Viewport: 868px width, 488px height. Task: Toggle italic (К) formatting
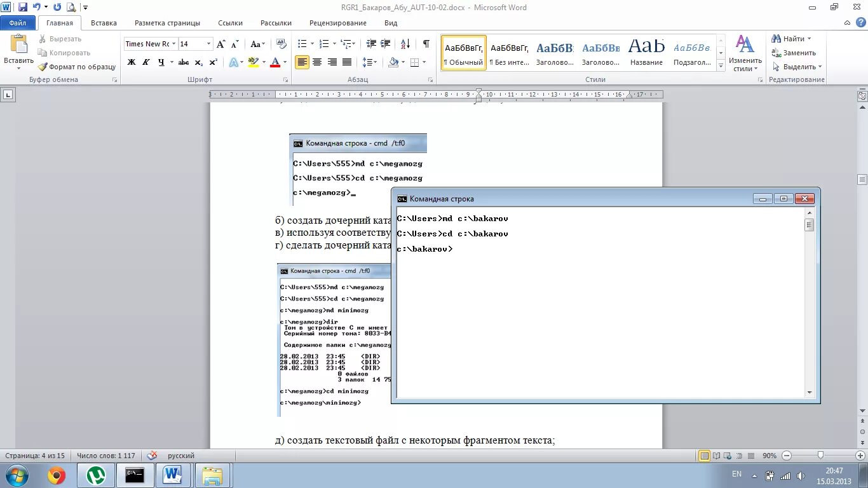(146, 62)
